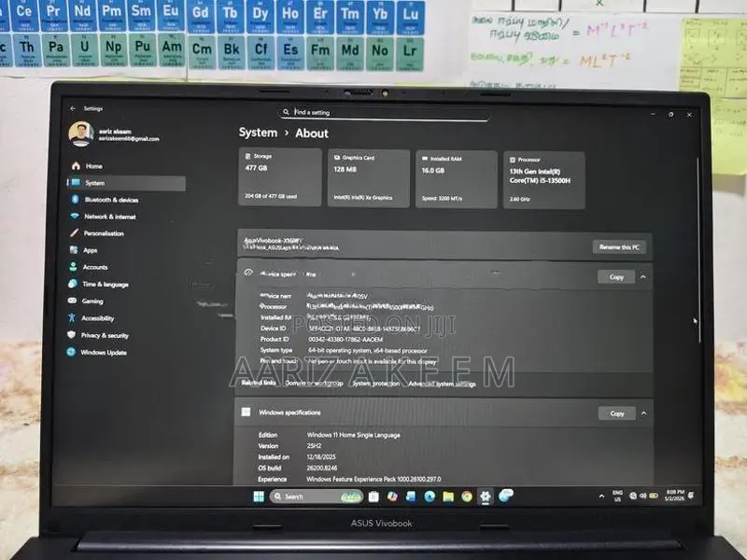The width and height of the screenshot is (747, 560).
Task: Click the Installed on date 12/18/2025
Action: [x=320, y=456]
